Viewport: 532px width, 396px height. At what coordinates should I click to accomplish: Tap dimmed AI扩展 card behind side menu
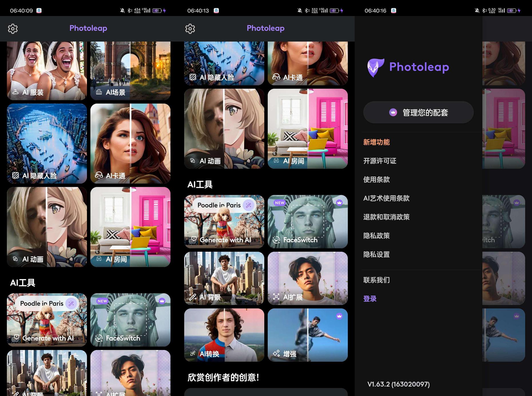click(x=504, y=278)
